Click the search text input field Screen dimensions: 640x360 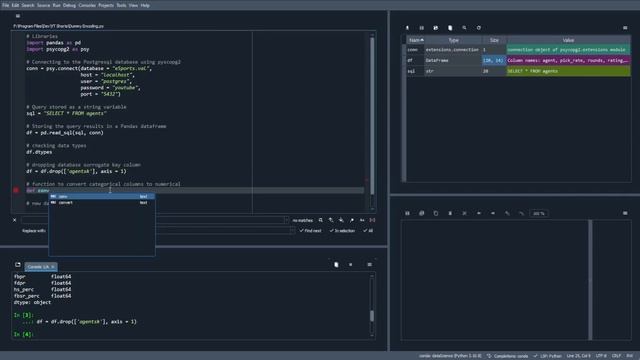(153, 220)
